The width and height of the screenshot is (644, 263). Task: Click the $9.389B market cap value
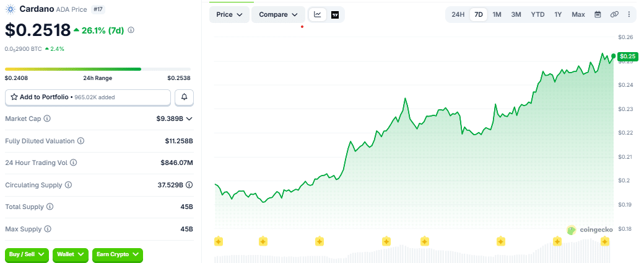tap(170, 118)
